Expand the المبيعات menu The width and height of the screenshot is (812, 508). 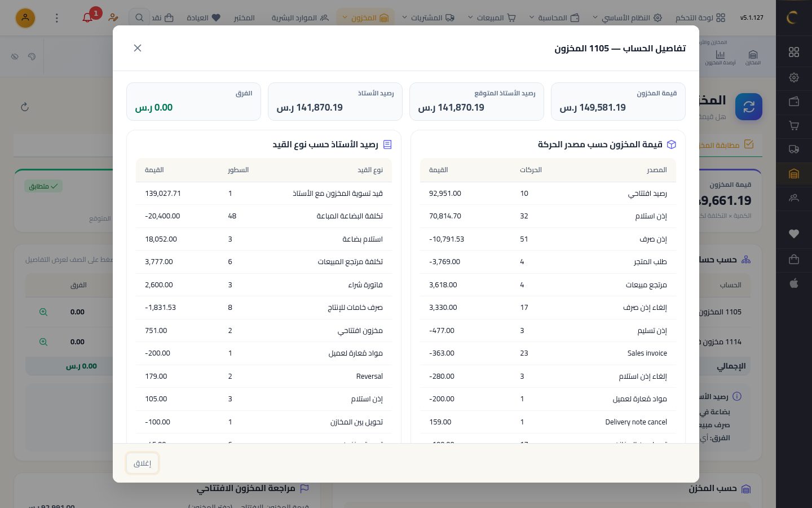point(492,18)
